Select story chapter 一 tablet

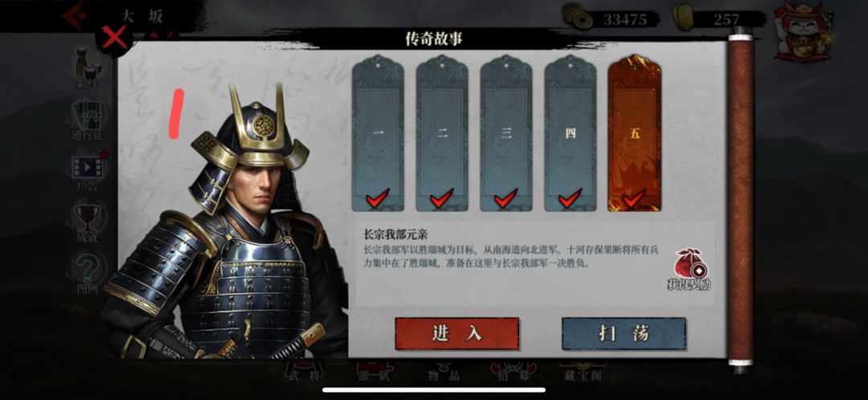tap(378, 133)
